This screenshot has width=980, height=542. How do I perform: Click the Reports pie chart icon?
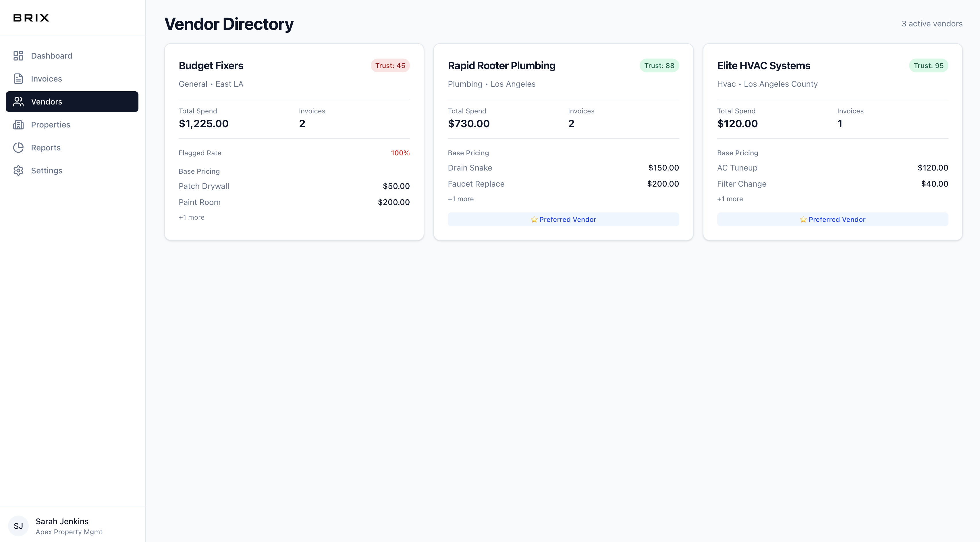point(18,148)
